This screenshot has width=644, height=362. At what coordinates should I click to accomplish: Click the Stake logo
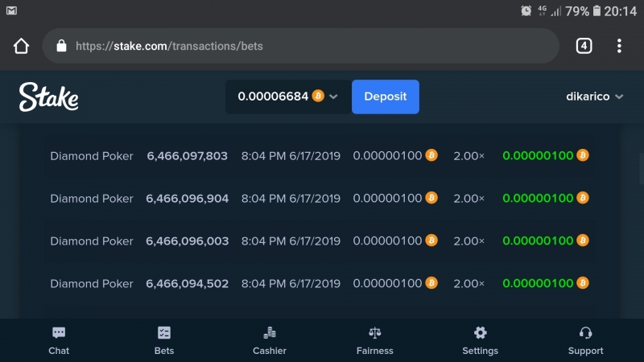(x=48, y=97)
